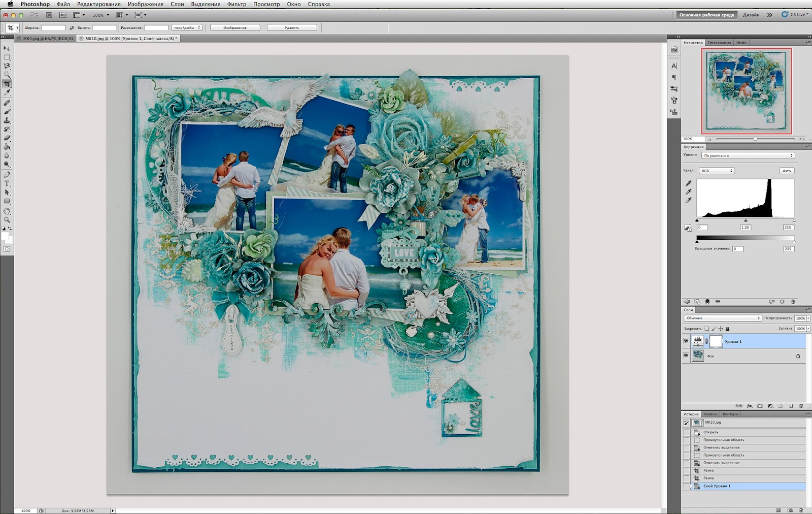Select the Paint Bucket tool
Screen dimensions: 812x514
coord(7,147)
